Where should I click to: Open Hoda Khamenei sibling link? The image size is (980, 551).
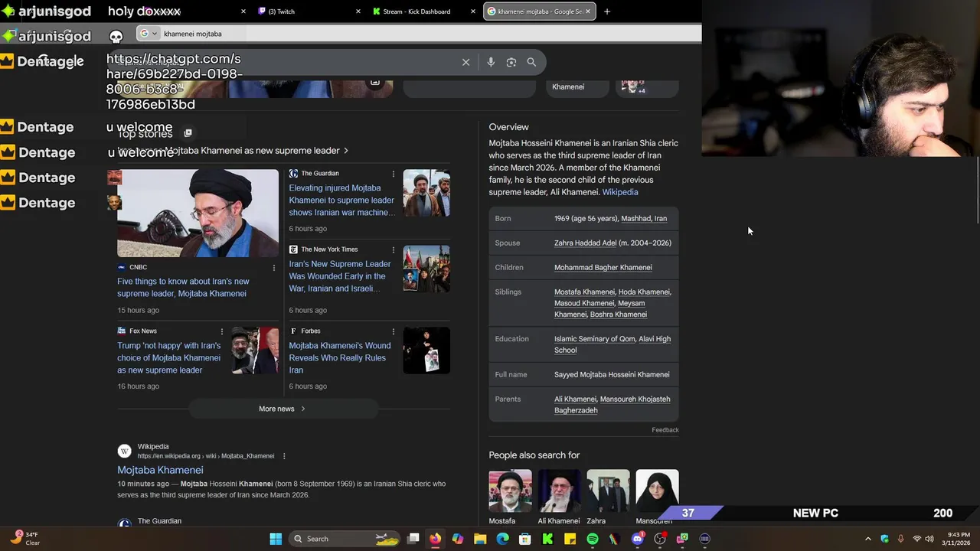point(644,292)
